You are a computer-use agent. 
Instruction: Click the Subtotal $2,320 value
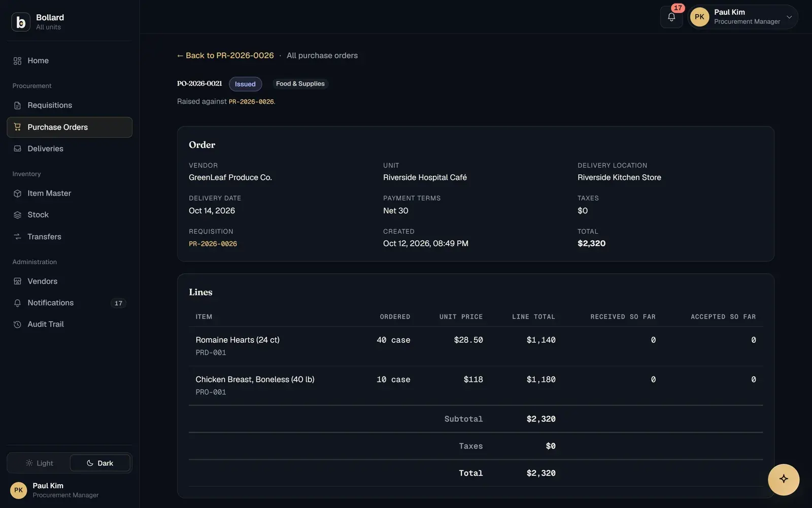(x=541, y=419)
